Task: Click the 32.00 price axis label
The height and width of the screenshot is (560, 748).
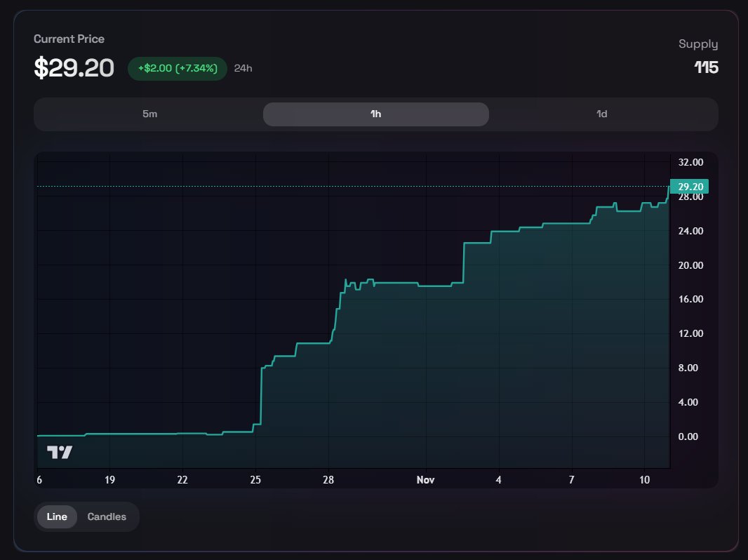Action: click(x=691, y=162)
